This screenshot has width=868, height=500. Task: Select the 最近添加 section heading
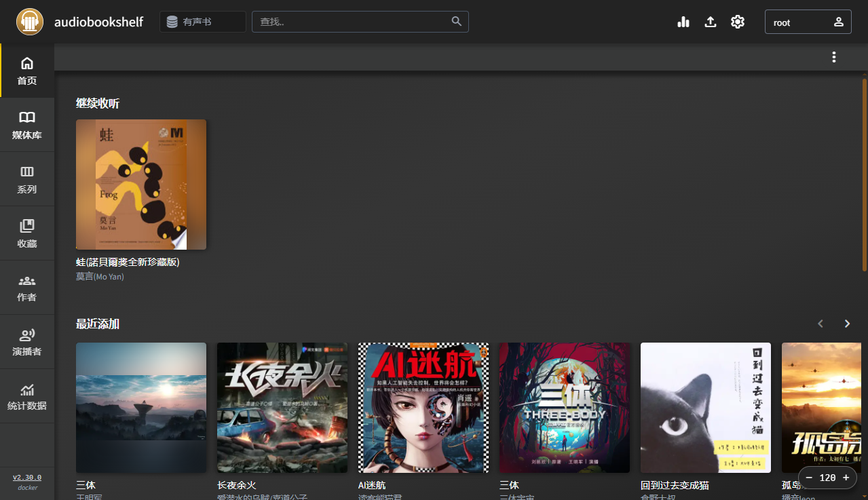tap(97, 324)
